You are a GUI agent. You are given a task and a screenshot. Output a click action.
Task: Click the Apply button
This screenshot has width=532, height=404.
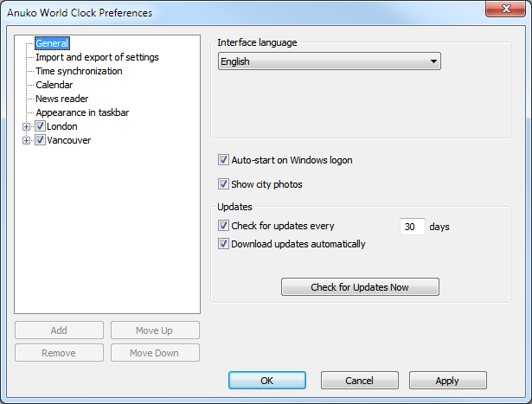447,380
